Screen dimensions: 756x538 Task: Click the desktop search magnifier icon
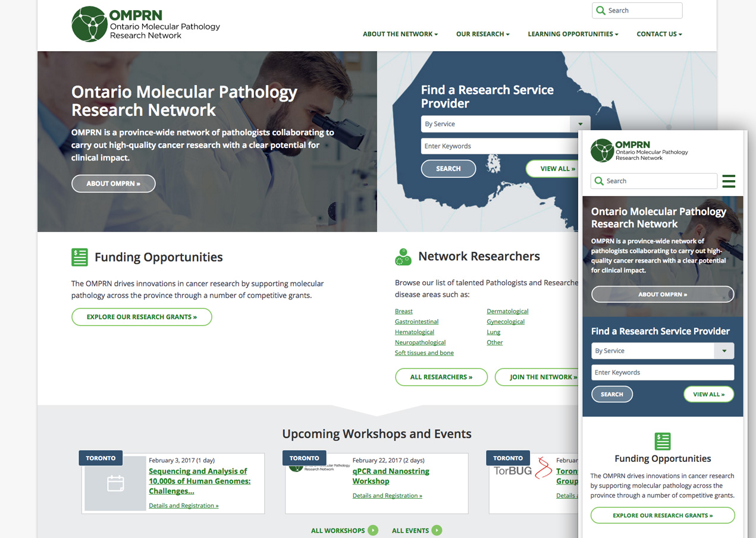point(601,11)
